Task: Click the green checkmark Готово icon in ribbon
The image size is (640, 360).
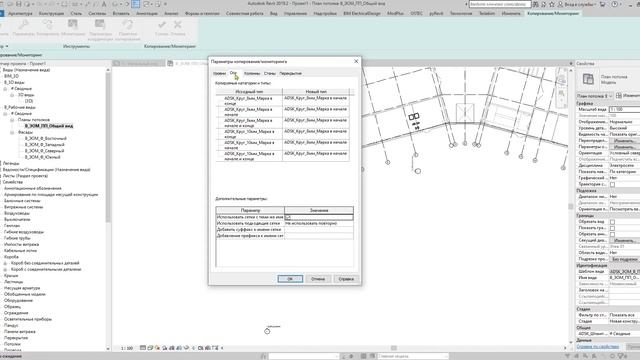Action: pyautogui.click(x=162, y=25)
